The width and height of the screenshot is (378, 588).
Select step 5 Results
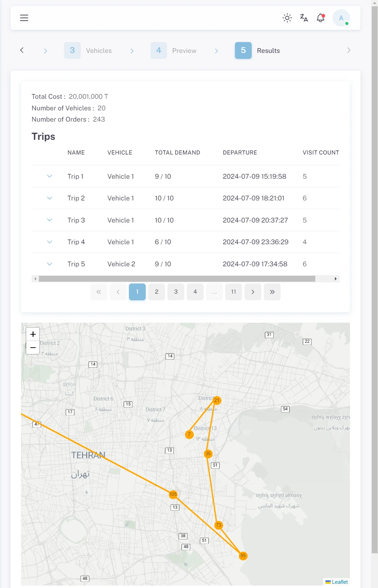[x=257, y=50]
